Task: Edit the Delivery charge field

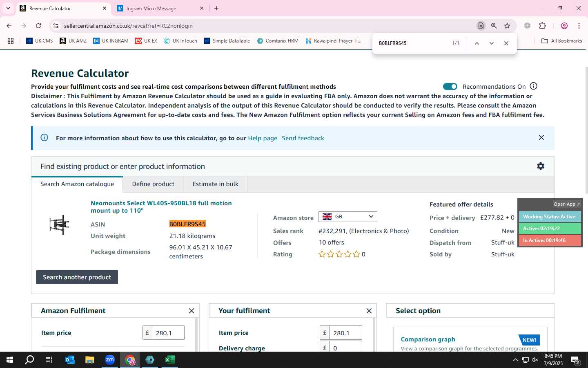Action: click(x=345, y=347)
